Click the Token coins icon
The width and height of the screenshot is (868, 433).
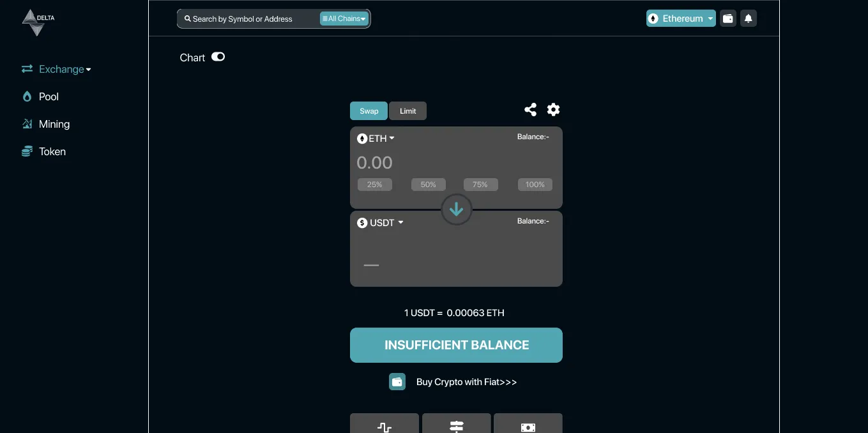[x=27, y=151]
